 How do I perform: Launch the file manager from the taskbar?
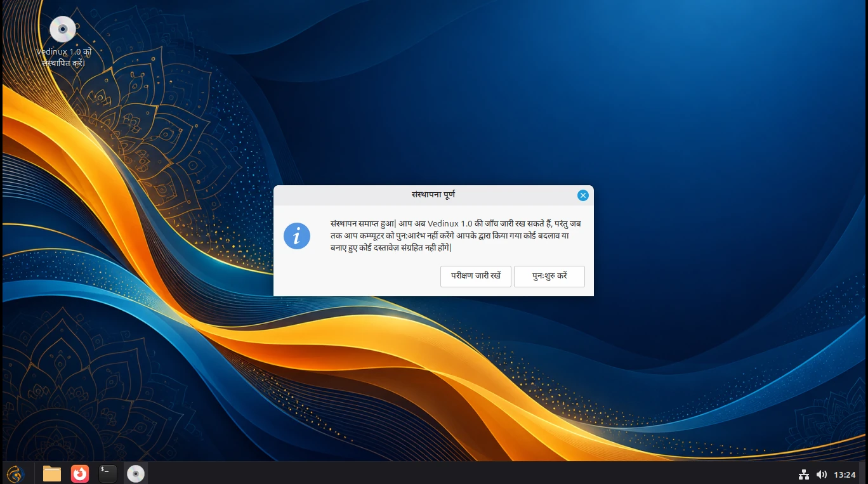(52, 473)
